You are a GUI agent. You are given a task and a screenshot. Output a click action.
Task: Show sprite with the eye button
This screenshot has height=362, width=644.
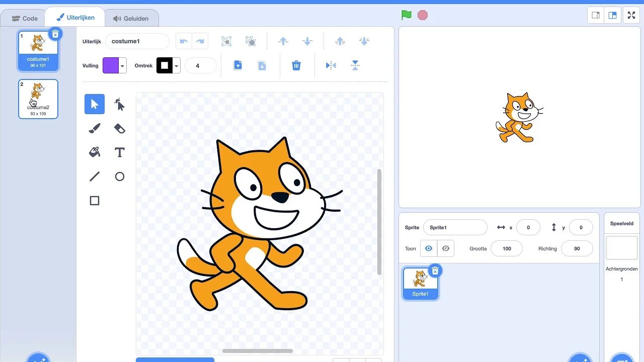(x=429, y=248)
